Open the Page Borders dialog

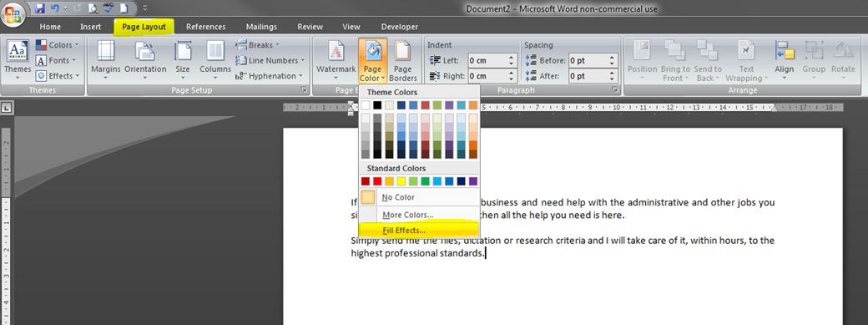[403, 60]
